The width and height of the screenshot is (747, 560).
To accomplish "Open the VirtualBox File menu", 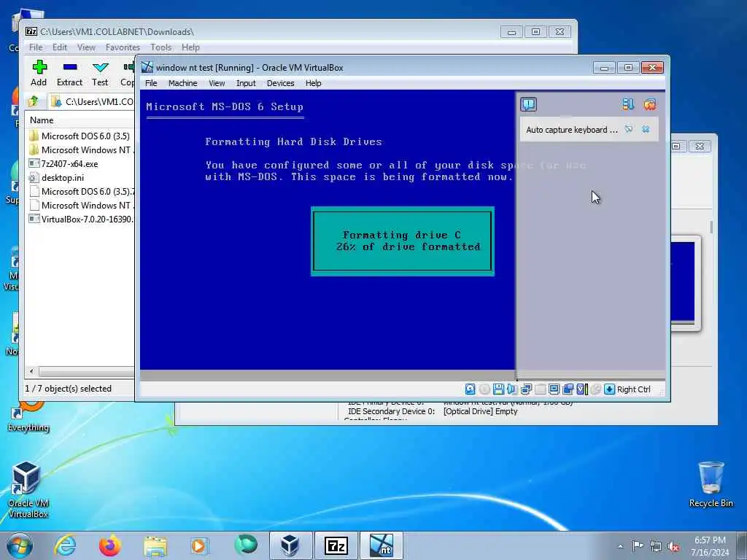I will 151,83.
